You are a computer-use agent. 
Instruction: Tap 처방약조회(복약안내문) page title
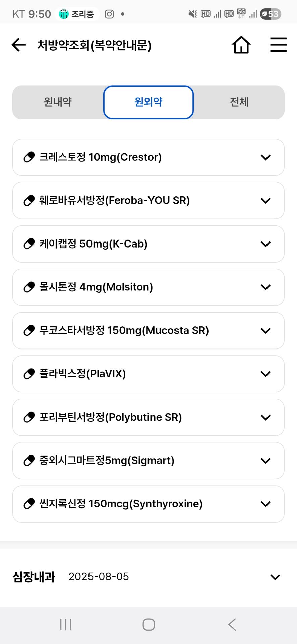[x=94, y=45]
